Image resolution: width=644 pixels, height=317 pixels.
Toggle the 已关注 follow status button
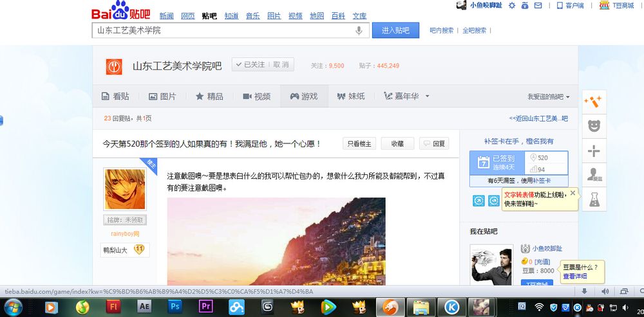click(x=251, y=65)
